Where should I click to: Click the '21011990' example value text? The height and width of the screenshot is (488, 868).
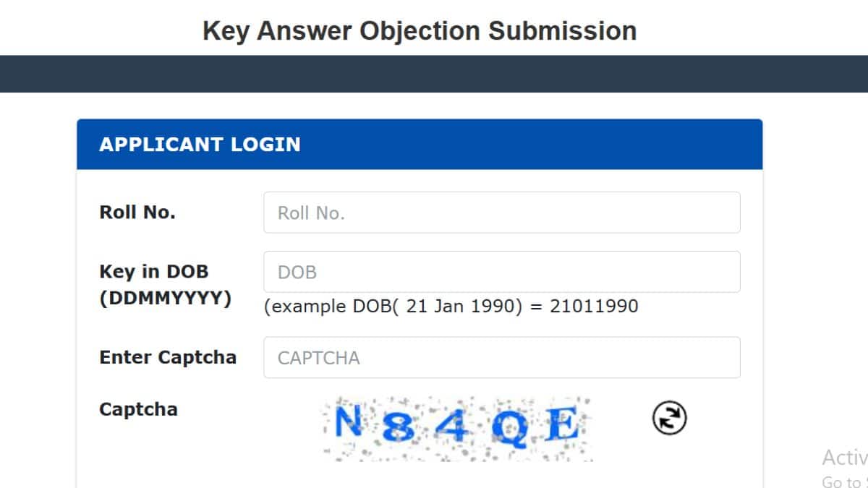pyautogui.click(x=594, y=307)
